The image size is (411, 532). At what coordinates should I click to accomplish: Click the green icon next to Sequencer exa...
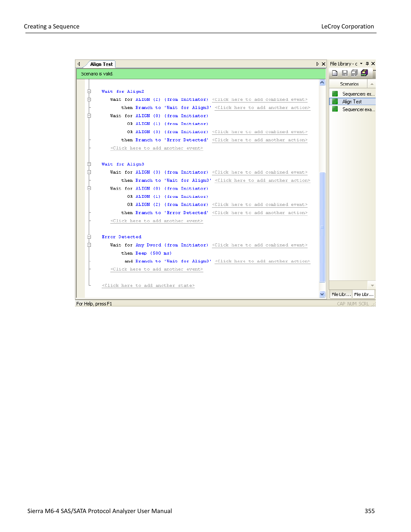tap(335, 109)
